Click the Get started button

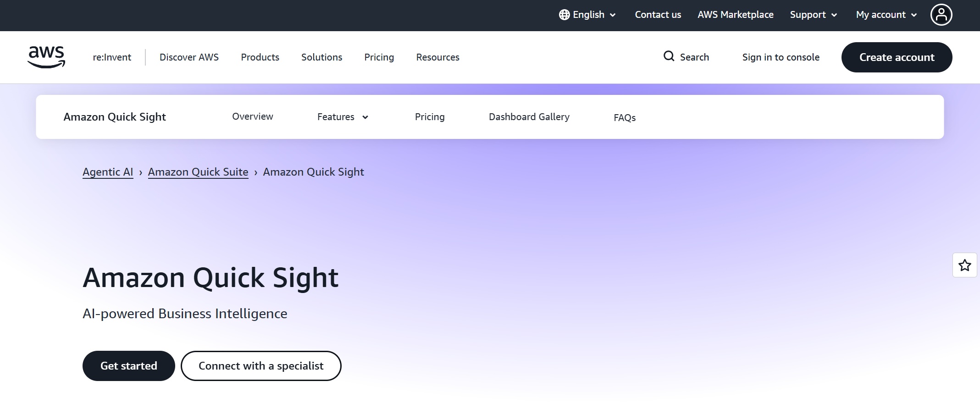[x=128, y=365]
